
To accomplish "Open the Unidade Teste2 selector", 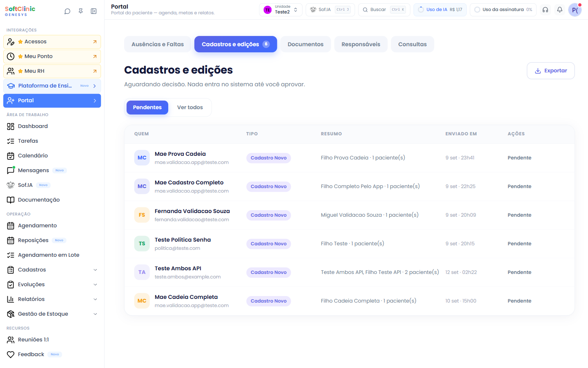I will pos(281,10).
